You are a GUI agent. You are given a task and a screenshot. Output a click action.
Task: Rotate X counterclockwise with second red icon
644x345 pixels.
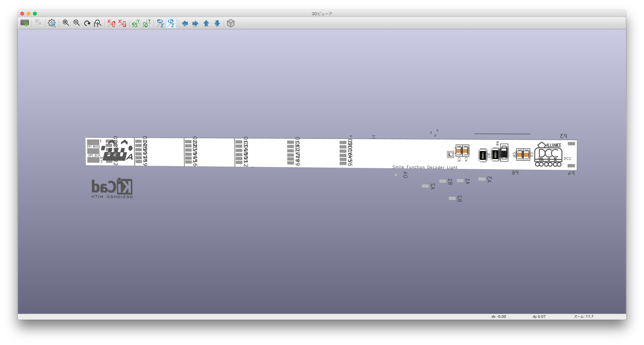pos(122,23)
